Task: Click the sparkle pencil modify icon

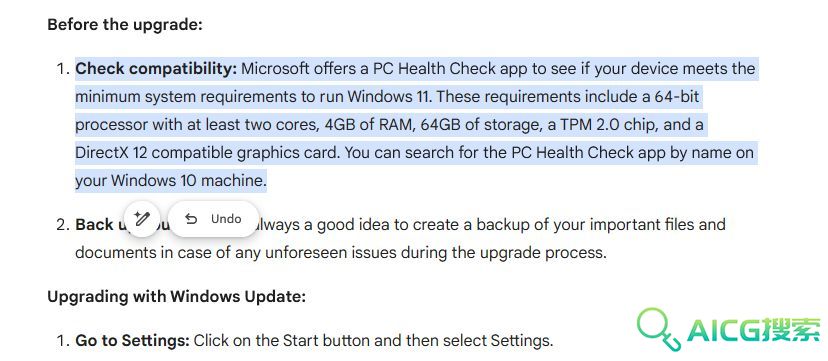Action: click(x=141, y=218)
